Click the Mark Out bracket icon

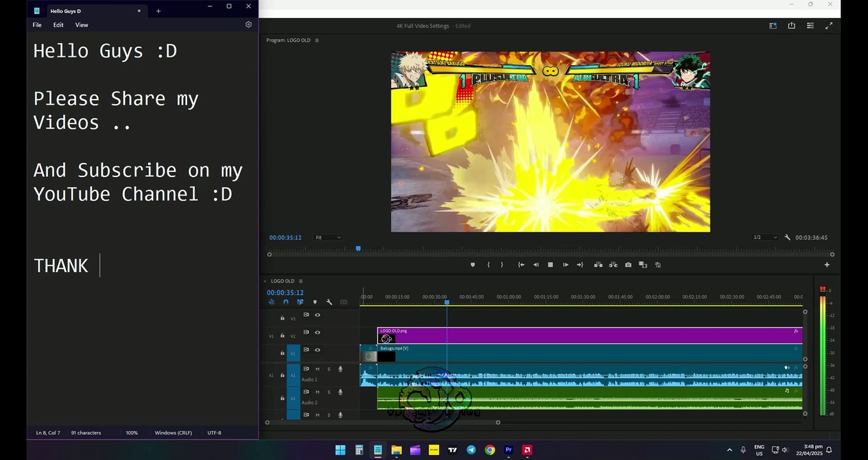pos(502,264)
